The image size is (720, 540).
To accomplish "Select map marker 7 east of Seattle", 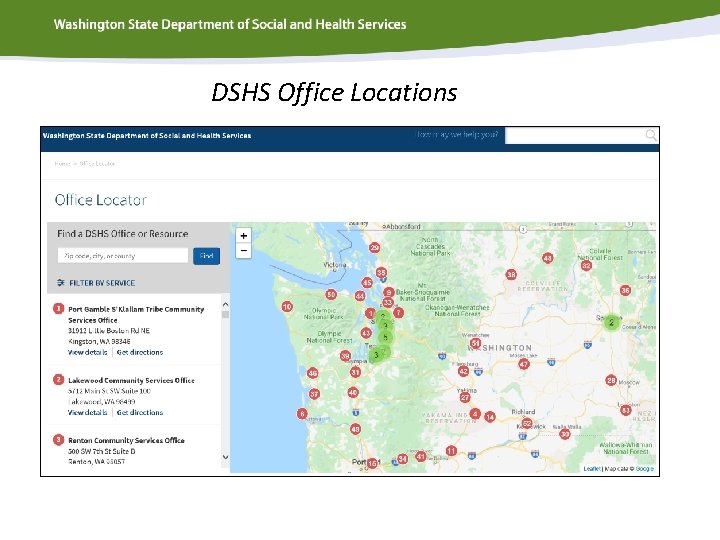I will [x=399, y=313].
